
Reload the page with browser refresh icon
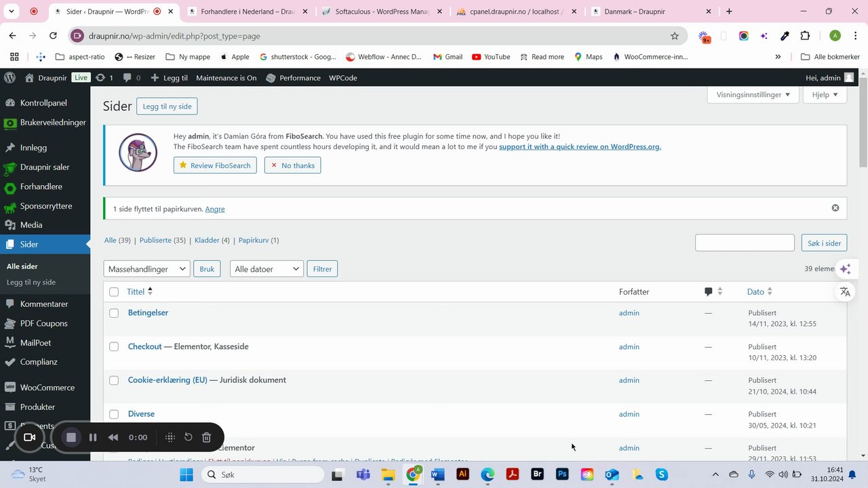53,36
